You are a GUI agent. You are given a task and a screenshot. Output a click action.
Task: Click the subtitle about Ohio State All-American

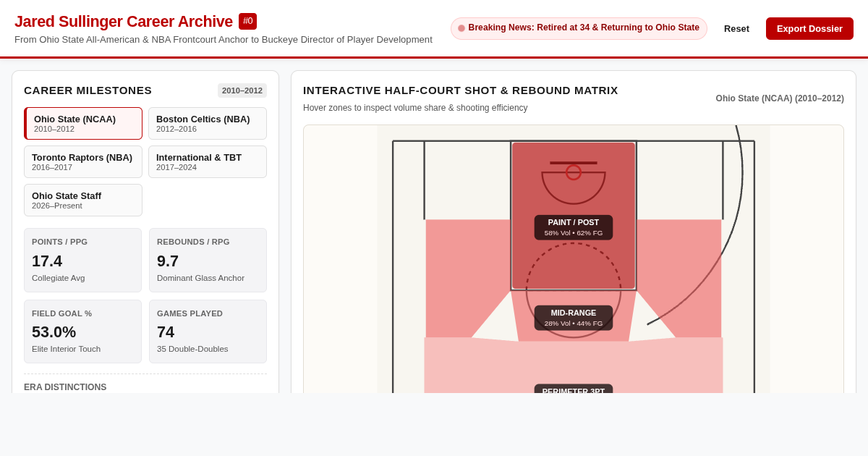click(x=224, y=40)
